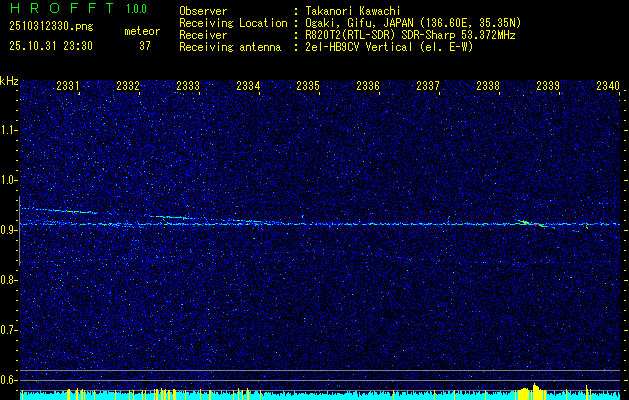
Task: Click the Receiver field label
Action: pyautogui.click(x=203, y=35)
